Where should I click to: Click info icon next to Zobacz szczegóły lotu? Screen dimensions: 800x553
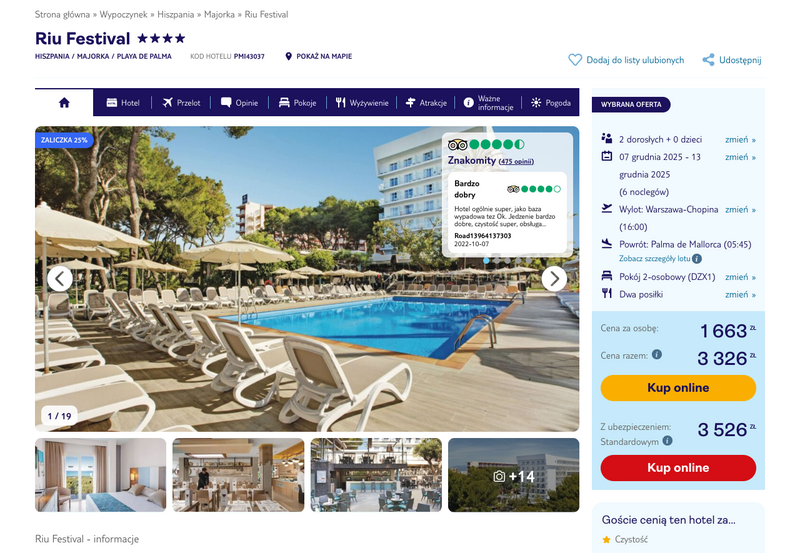(x=697, y=259)
